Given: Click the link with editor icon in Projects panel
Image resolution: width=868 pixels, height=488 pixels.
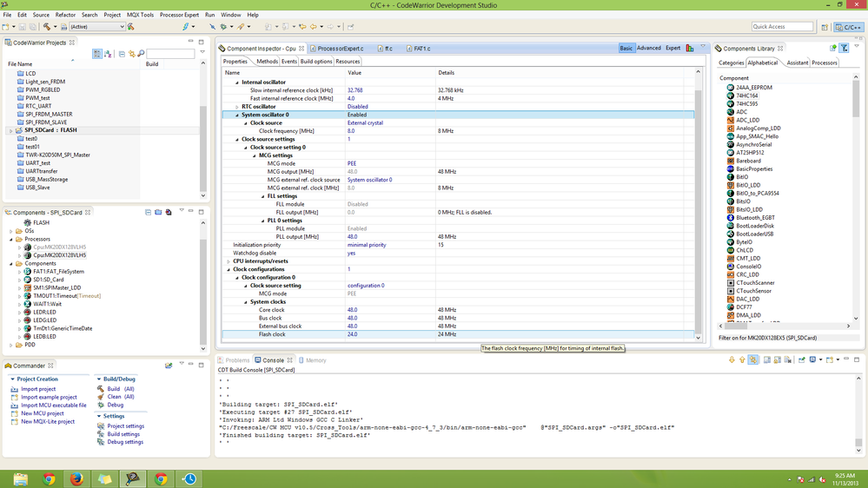Looking at the screenshot, I should click(x=132, y=54).
